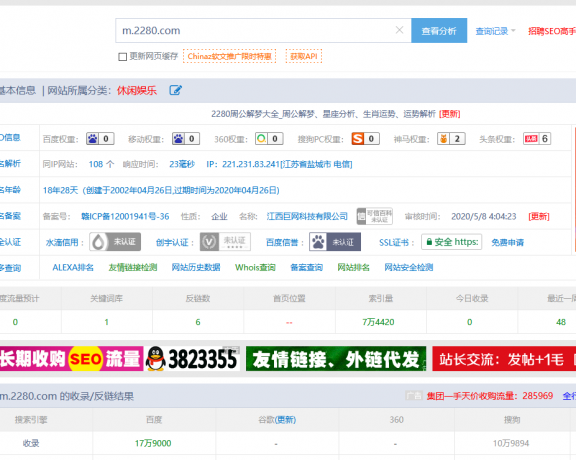Click the Baidu paw icon for 百度权重

(92, 139)
